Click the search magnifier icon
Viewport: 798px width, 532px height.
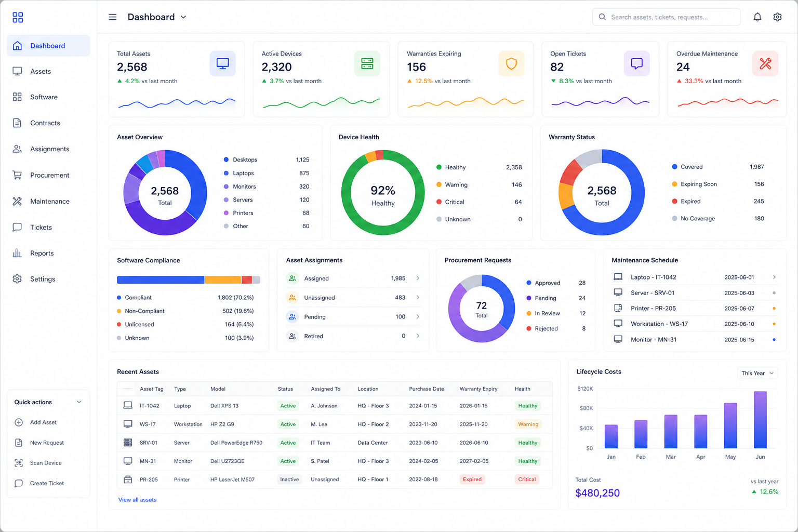coord(602,17)
